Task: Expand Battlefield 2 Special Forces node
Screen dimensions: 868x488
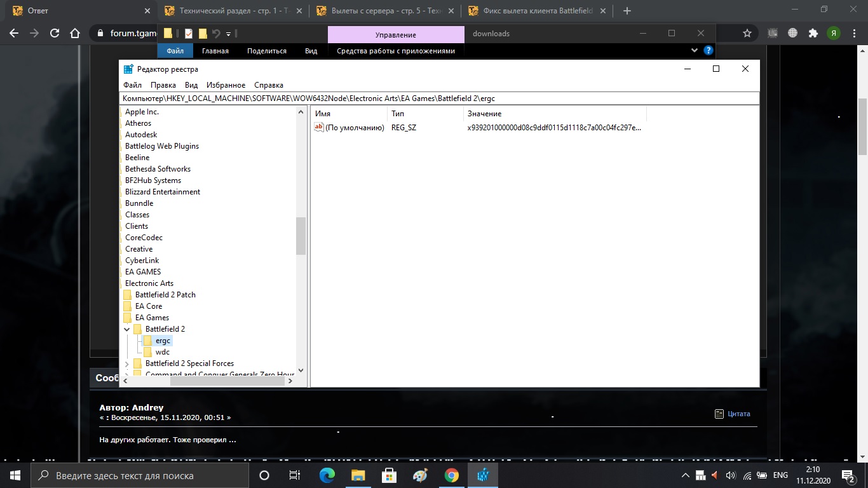Action: pyautogui.click(x=127, y=363)
